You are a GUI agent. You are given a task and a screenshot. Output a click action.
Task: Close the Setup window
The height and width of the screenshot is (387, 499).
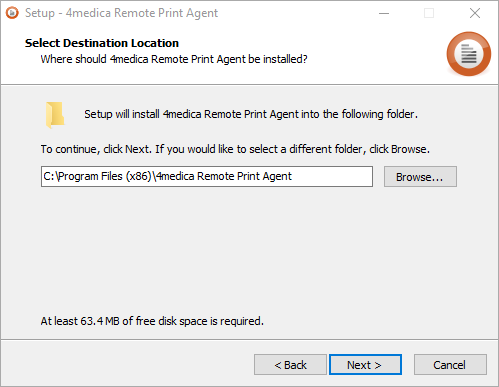(x=475, y=13)
